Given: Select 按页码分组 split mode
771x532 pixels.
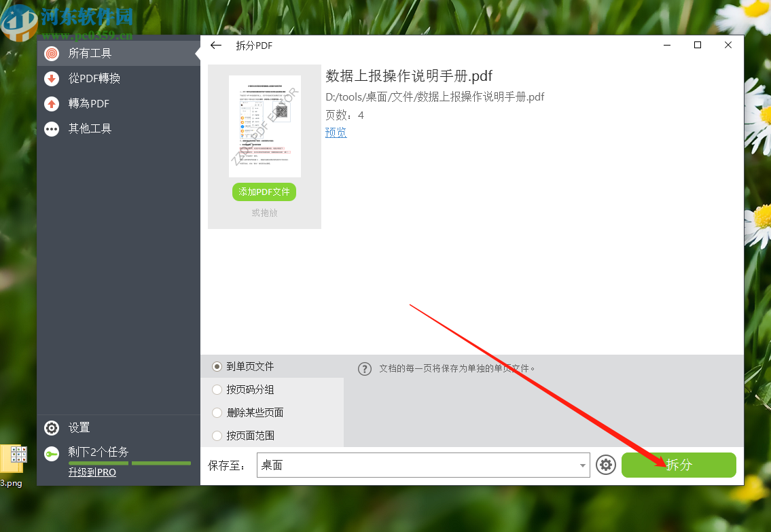Looking at the screenshot, I should 217,389.
